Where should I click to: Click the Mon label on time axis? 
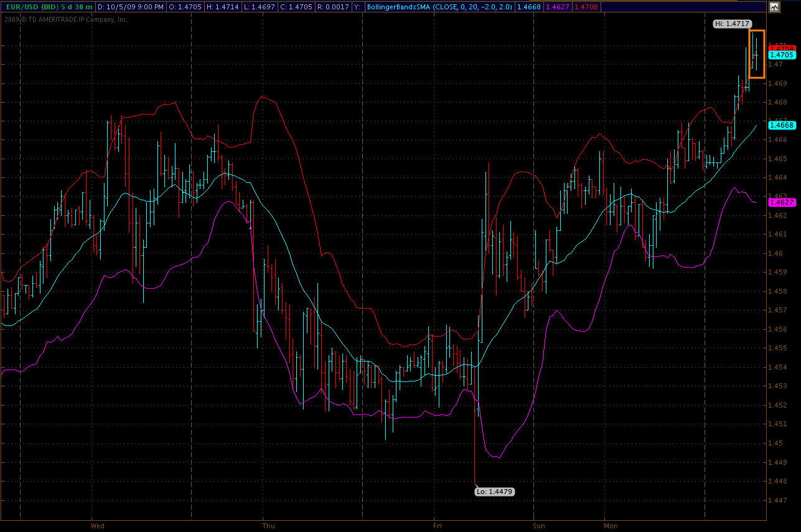click(611, 526)
